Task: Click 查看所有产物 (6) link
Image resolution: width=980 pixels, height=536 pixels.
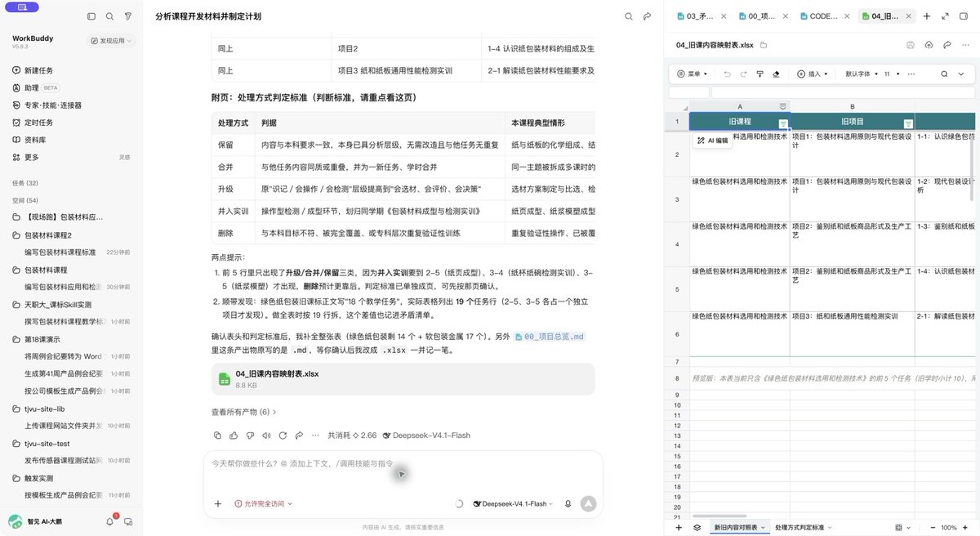Action: [x=244, y=412]
